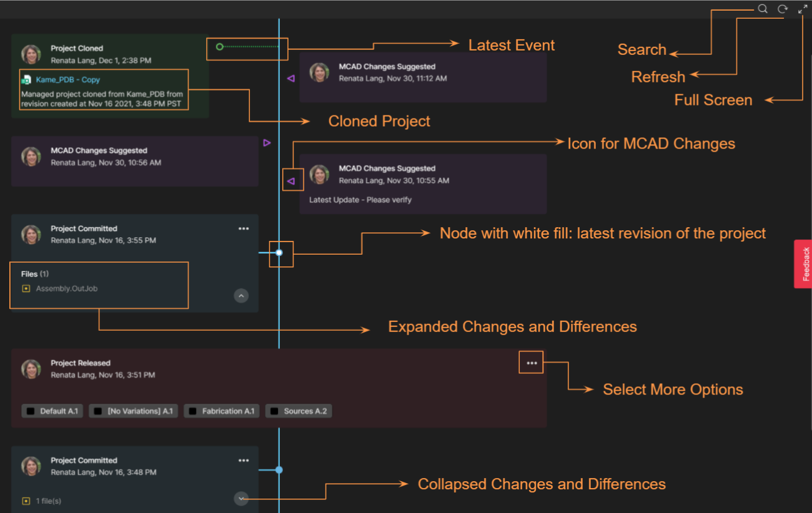The image size is (812, 513).
Task: Click the Files (1) heading
Action: click(35, 274)
